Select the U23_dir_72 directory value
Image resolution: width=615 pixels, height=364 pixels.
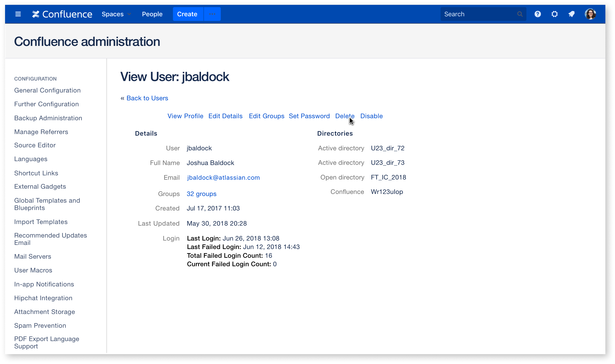(387, 148)
